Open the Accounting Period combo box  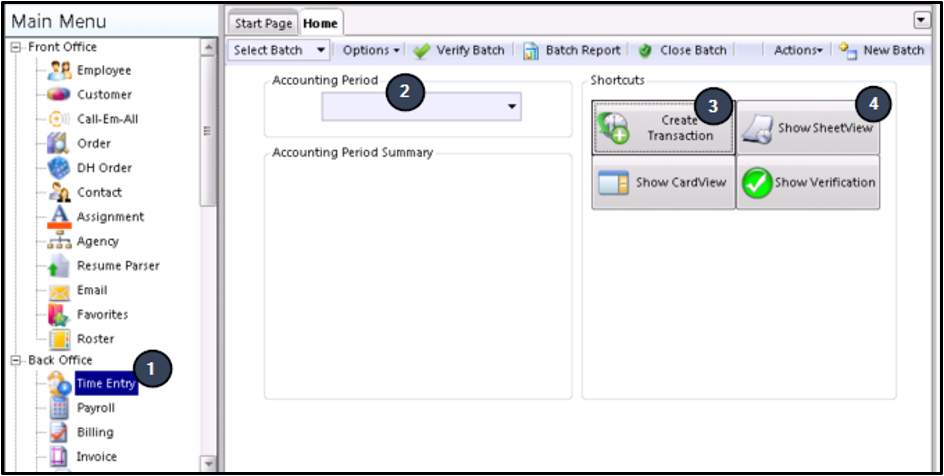click(421, 107)
